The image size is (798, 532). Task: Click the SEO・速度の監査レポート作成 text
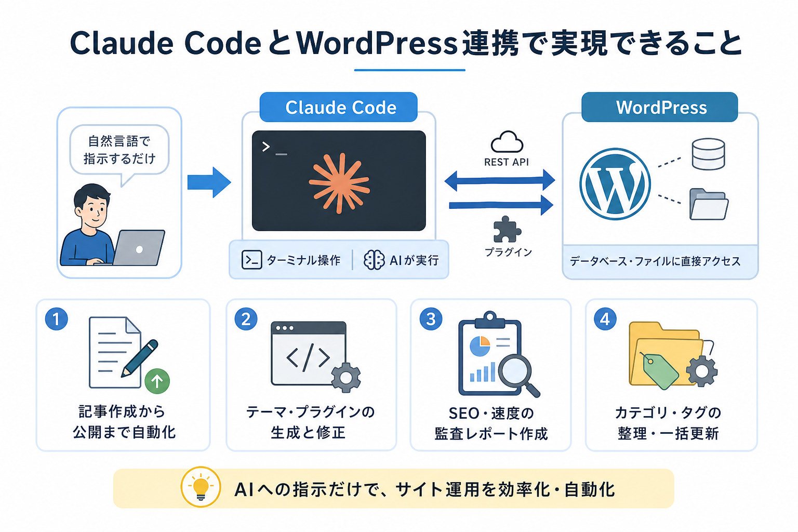491,423
